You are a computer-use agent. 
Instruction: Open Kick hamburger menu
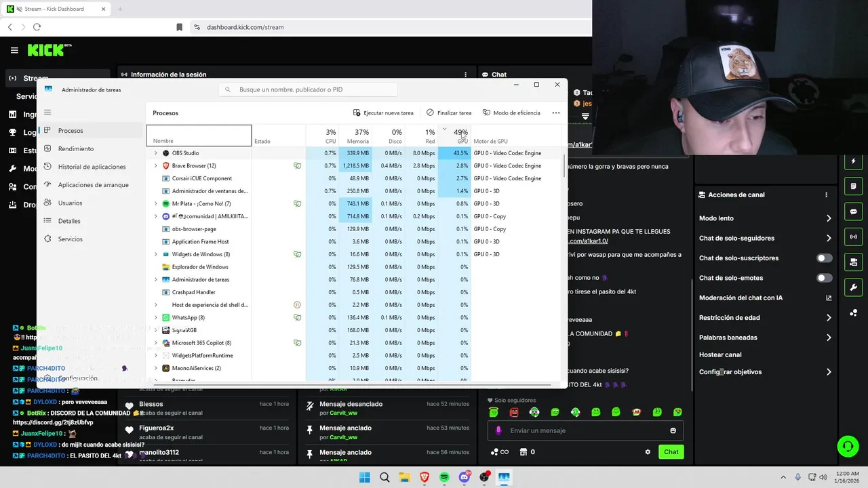pyautogui.click(x=14, y=50)
